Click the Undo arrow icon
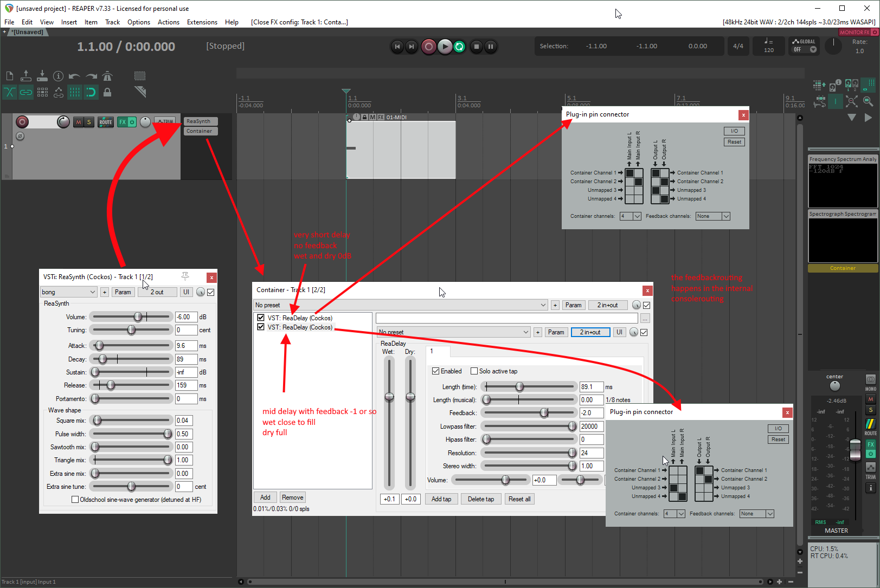The height and width of the screenshot is (588, 880). [75, 76]
